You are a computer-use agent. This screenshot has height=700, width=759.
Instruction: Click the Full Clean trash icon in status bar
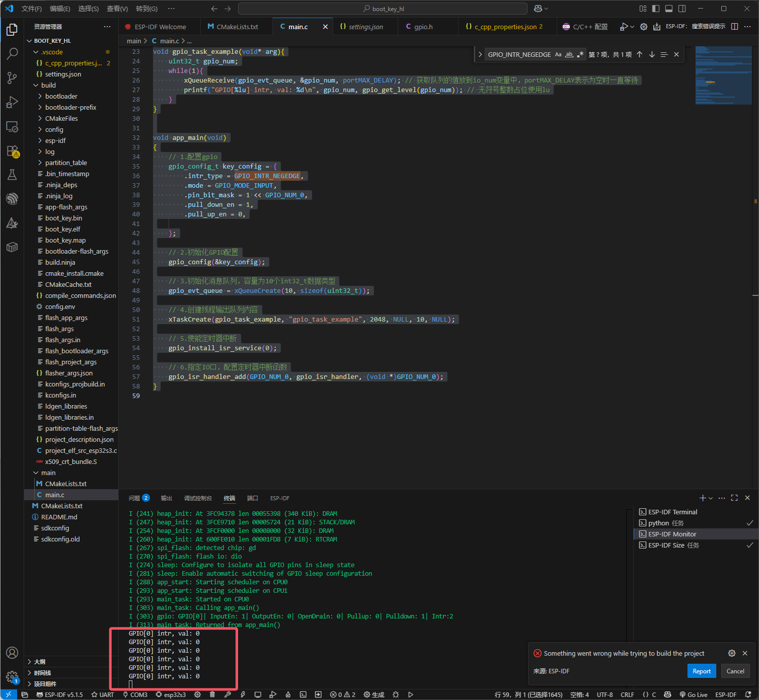pos(212,694)
